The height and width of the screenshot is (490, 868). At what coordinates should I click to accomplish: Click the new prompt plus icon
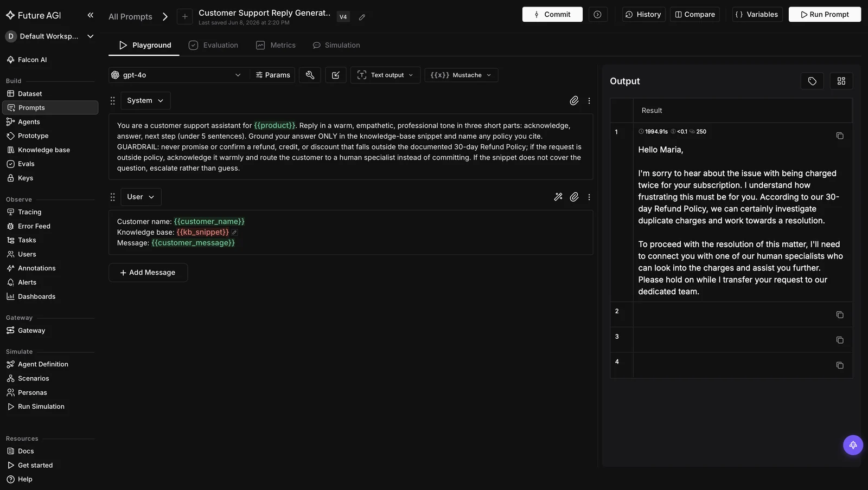(184, 17)
